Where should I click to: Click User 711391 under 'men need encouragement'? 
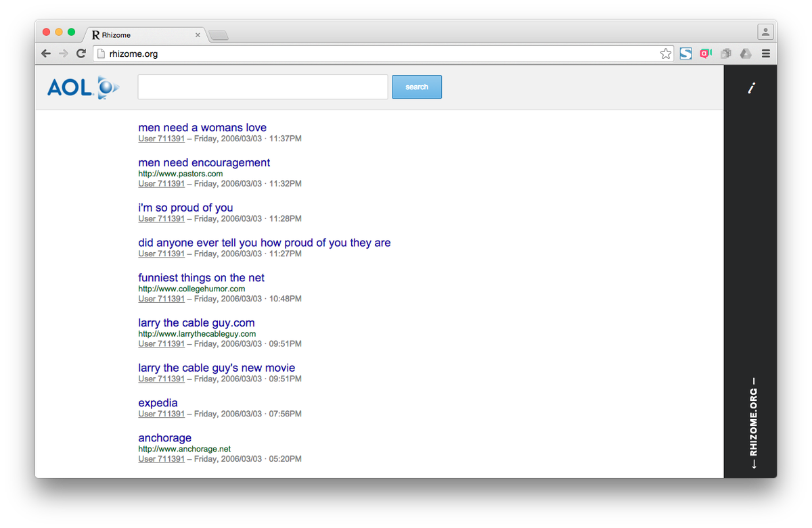(x=162, y=184)
